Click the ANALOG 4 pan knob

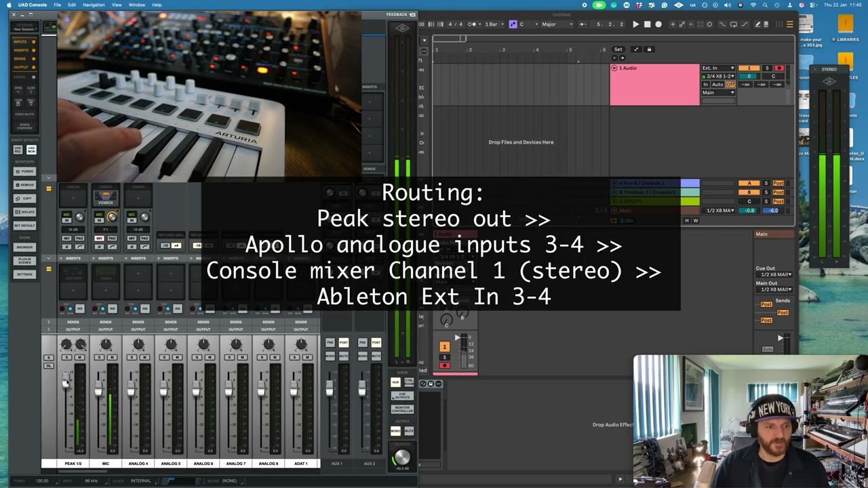tap(138, 345)
